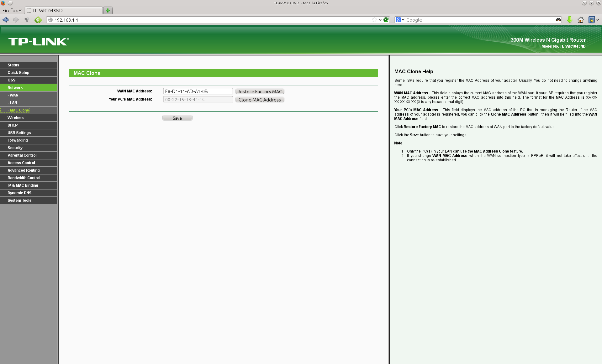
Task: Click the back navigation arrow
Action: [x=6, y=20]
